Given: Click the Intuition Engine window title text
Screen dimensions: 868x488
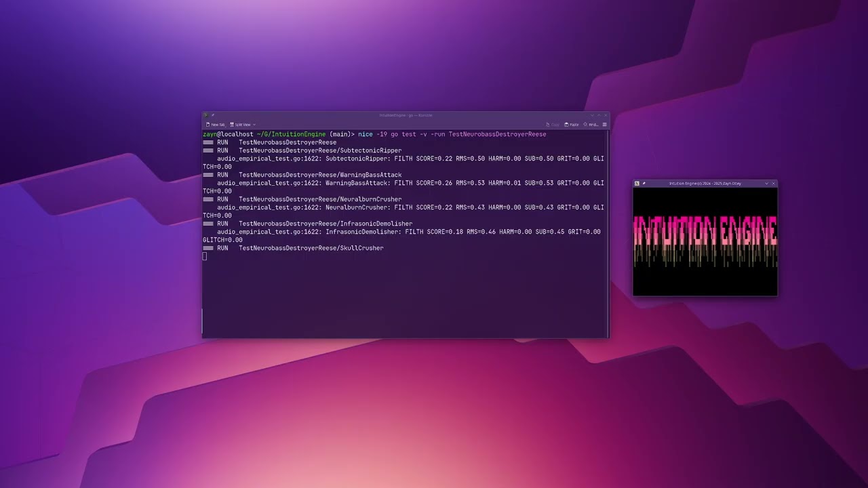Looking at the screenshot, I should [705, 184].
